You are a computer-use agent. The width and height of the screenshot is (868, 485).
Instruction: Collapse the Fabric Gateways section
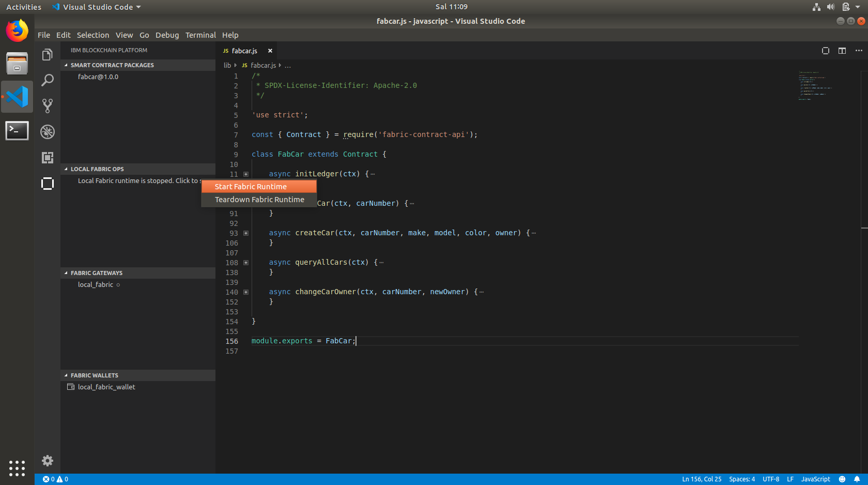point(137,273)
